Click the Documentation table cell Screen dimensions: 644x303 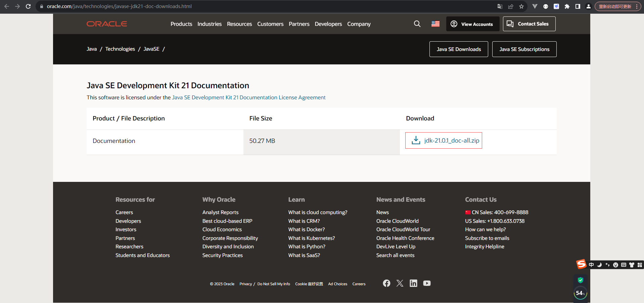[165, 142]
